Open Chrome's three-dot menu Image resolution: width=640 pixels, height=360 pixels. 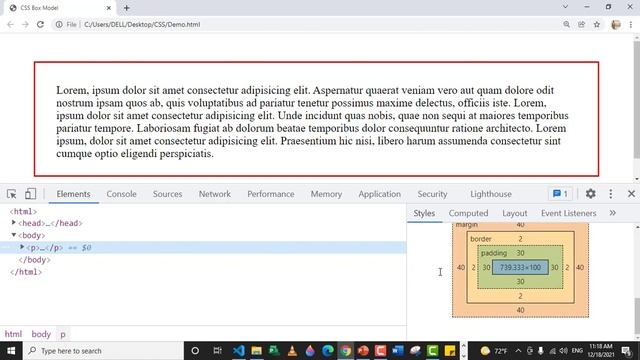click(631, 24)
